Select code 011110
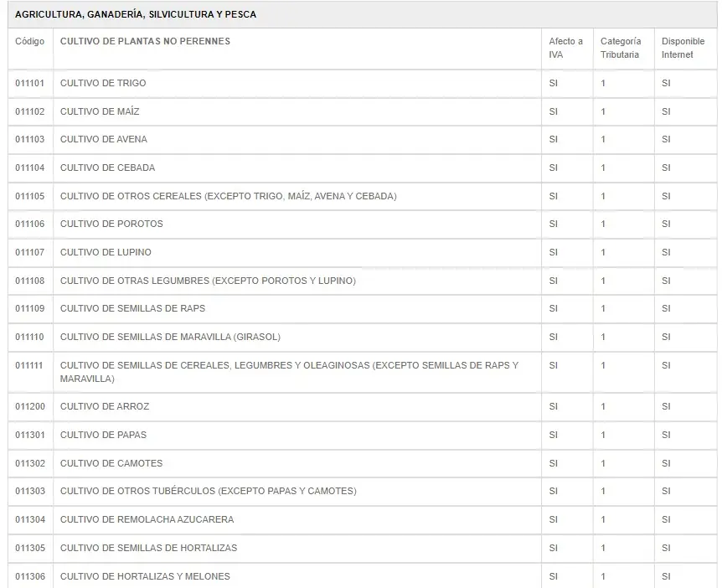This screenshot has width=722, height=588. point(29,338)
